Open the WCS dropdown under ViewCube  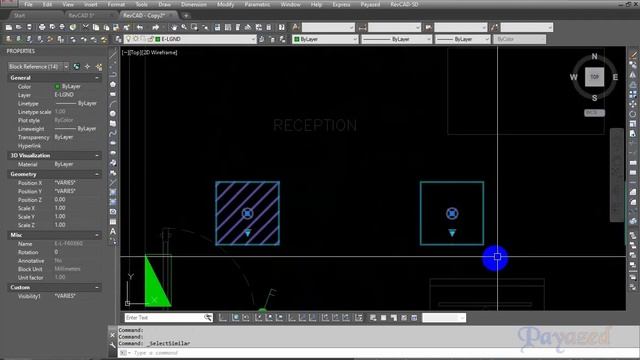(x=594, y=113)
